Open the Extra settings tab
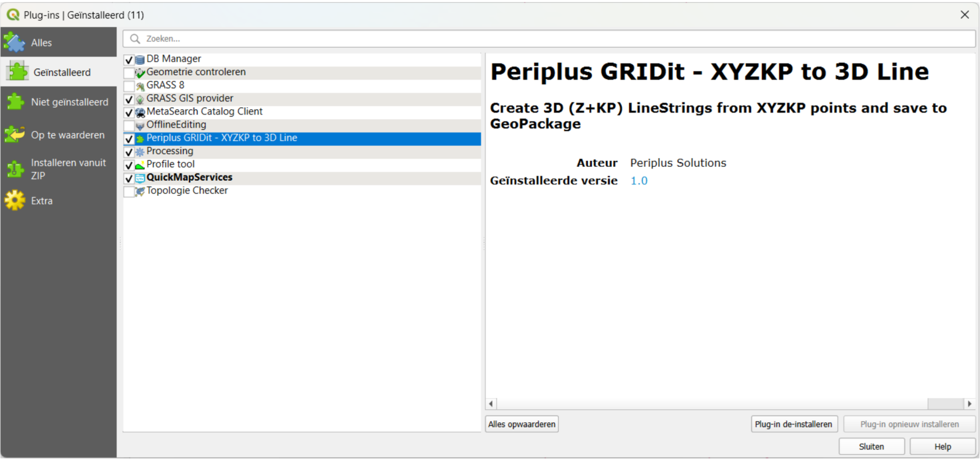Viewport: 980px width, 459px height. pos(58,201)
